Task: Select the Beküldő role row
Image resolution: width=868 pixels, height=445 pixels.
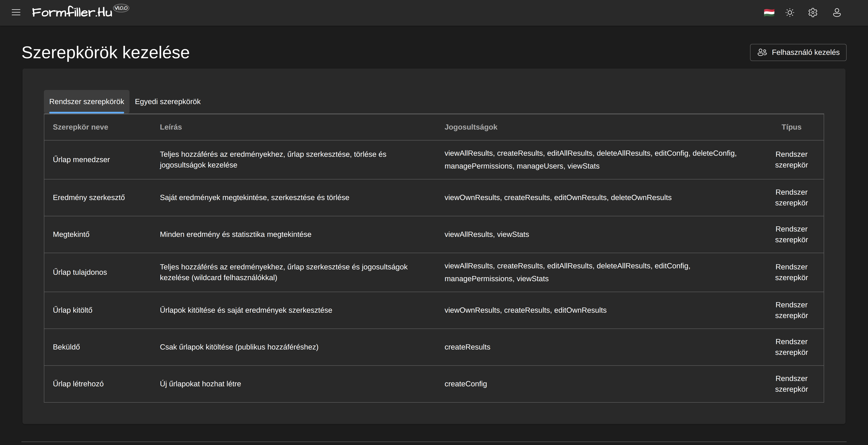Action: click(x=66, y=347)
